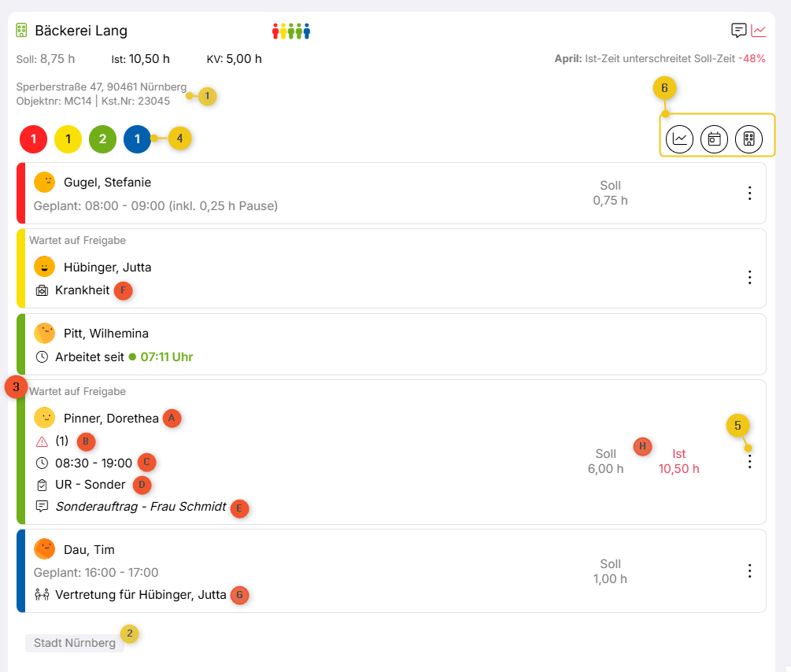Toggle the yellow status filter circle
The width and height of the screenshot is (791, 672).
click(68, 139)
